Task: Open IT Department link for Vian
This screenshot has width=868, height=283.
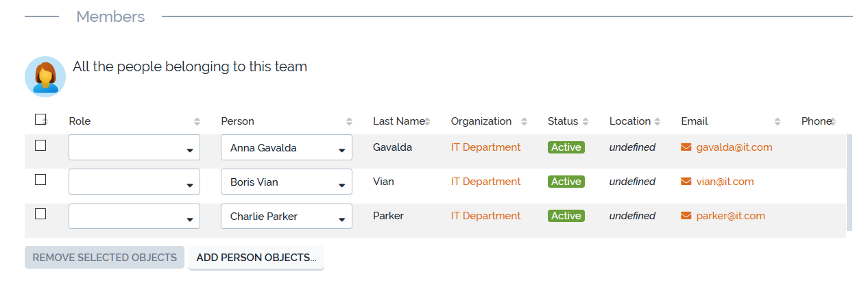Action: [485, 182]
